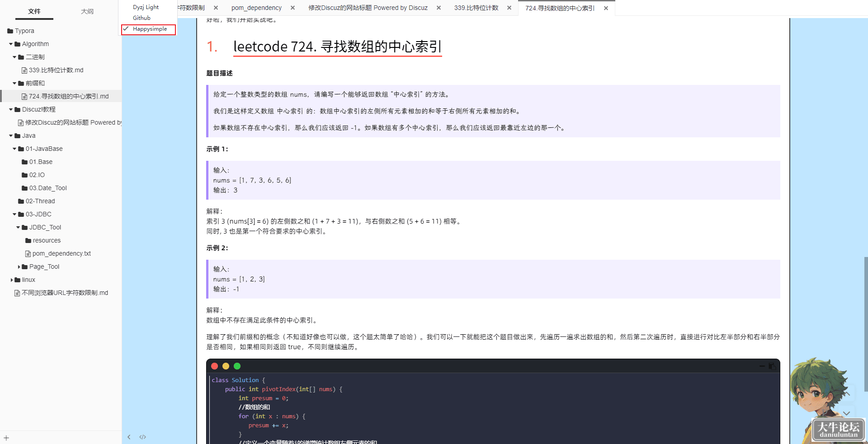
Task: Collapse sidebar with the left chevron icon
Action: tap(129, 437)
